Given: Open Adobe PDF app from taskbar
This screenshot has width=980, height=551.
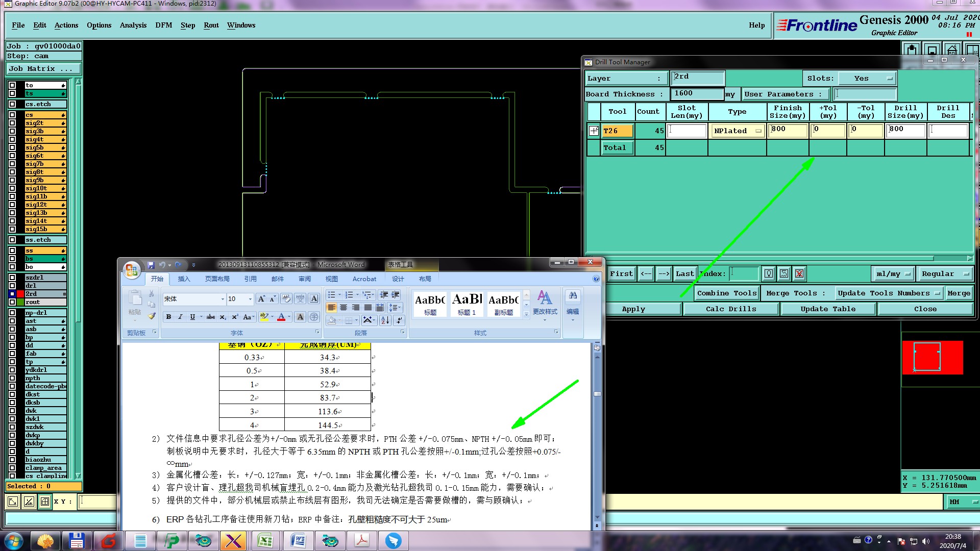Looking at the screenshot, I should [x=362, y=540].
